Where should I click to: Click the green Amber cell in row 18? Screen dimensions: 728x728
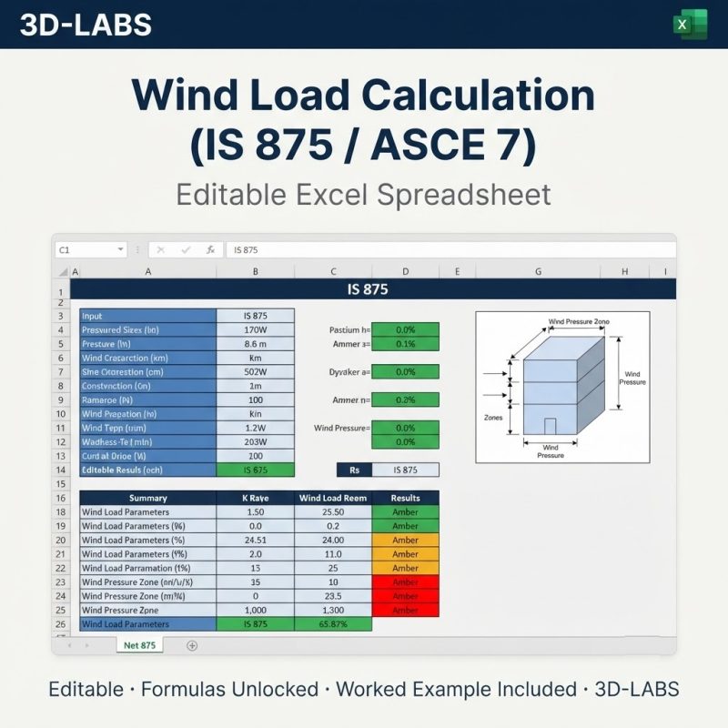(x=405, y=512)
